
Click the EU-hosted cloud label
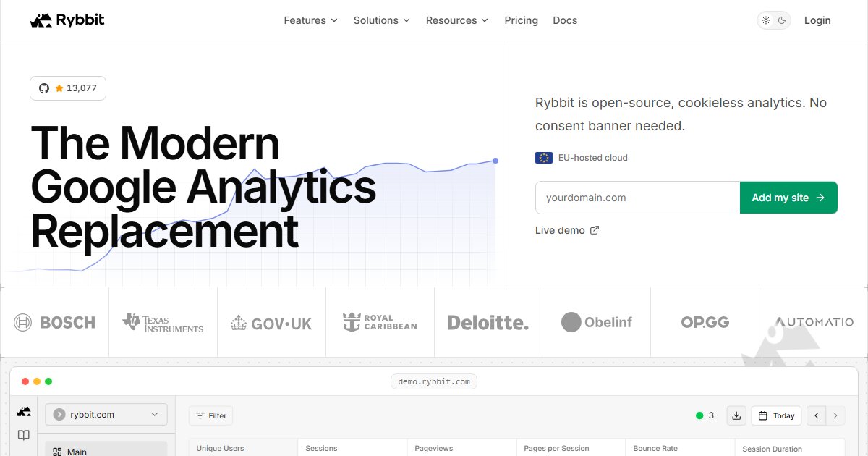pyautogui.click(x=593, y=158)
